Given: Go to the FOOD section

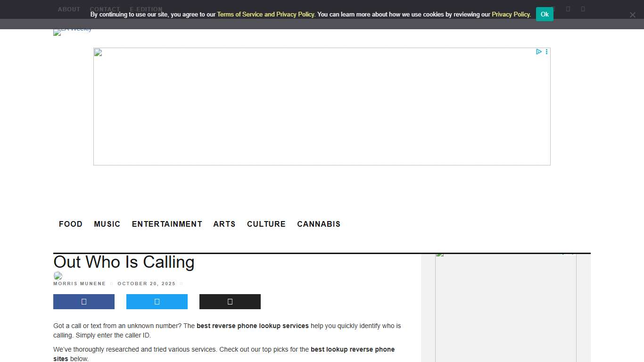Looking at the screenshot, I should (71, 224).
